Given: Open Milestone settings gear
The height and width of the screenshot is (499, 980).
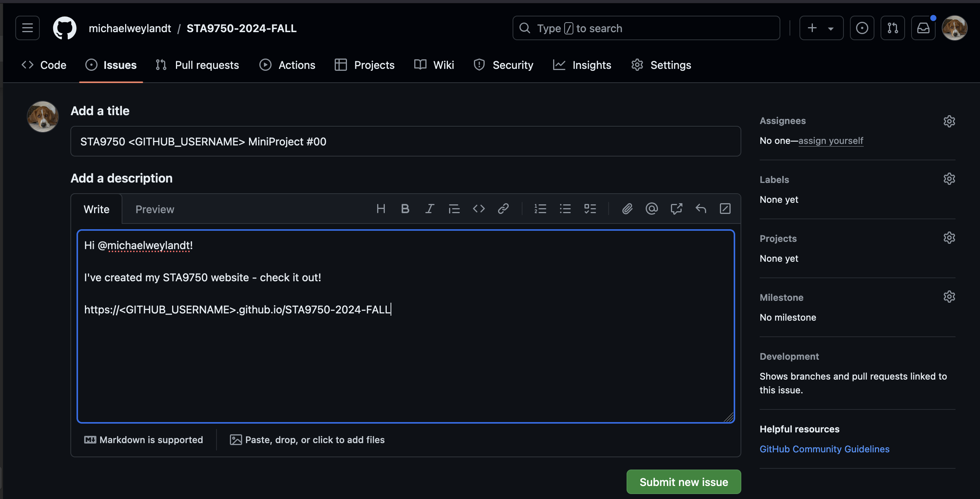Looking at the screenshot, I should click(949, 297).
